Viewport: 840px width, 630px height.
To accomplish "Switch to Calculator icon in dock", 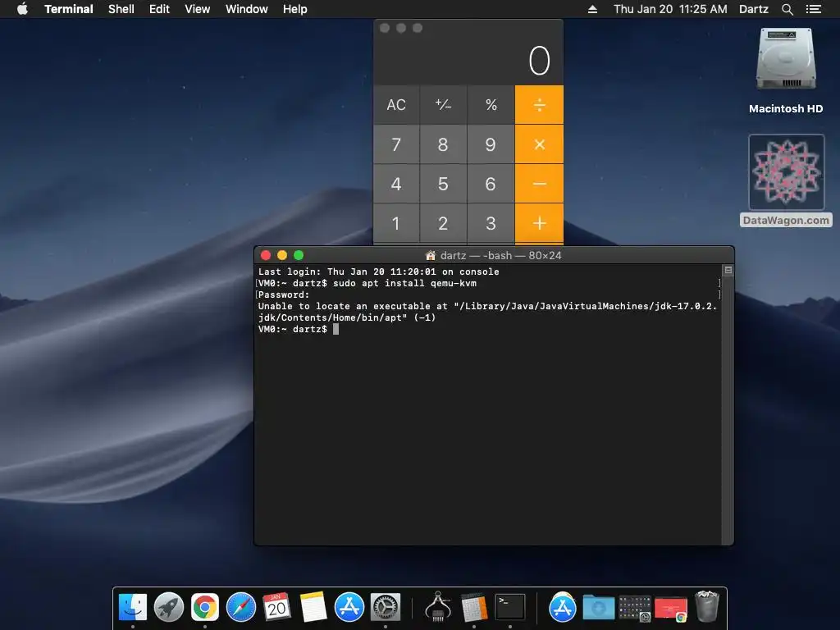I will tap(473, 608).
